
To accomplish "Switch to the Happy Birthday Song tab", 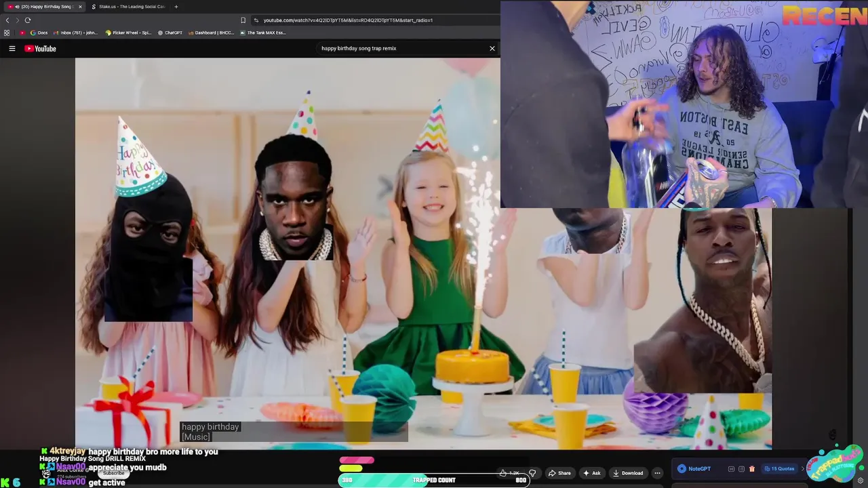I will (44, 7).
